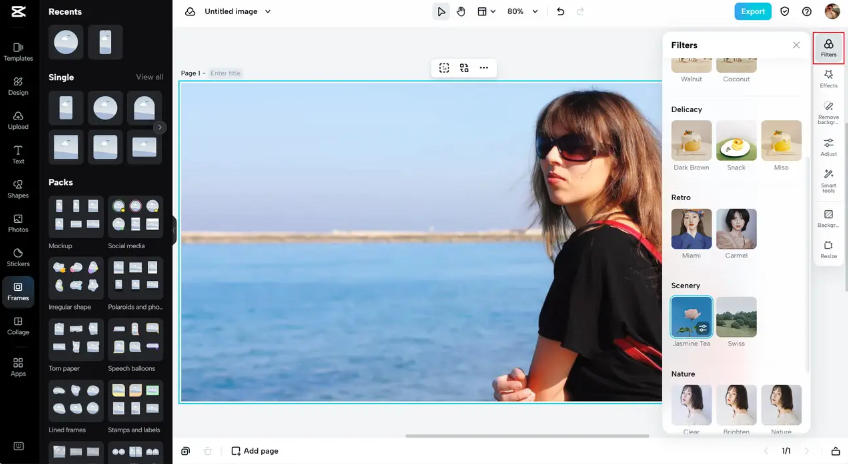This screenshot has height=464, width=848.
Task: Select the recent circle frame
Action: coord(66,42)
